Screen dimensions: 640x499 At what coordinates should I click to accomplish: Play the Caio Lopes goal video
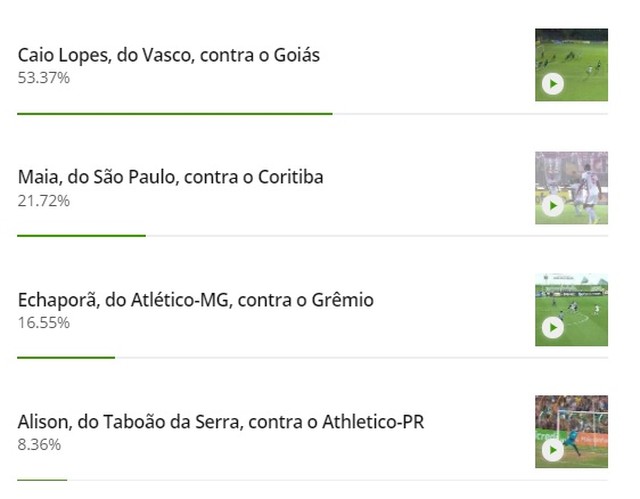pyautogui.click(x=552, y=84)
